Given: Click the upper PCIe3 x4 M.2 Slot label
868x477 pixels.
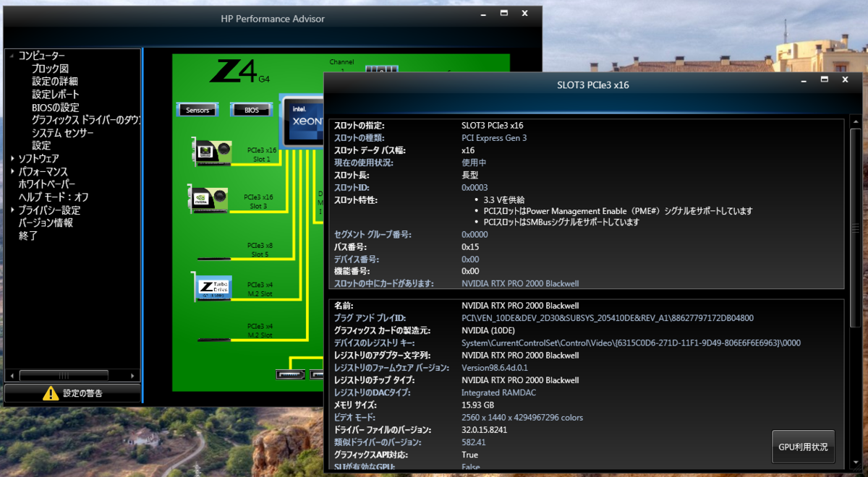Looking at the screenshot, I should 260,289.
